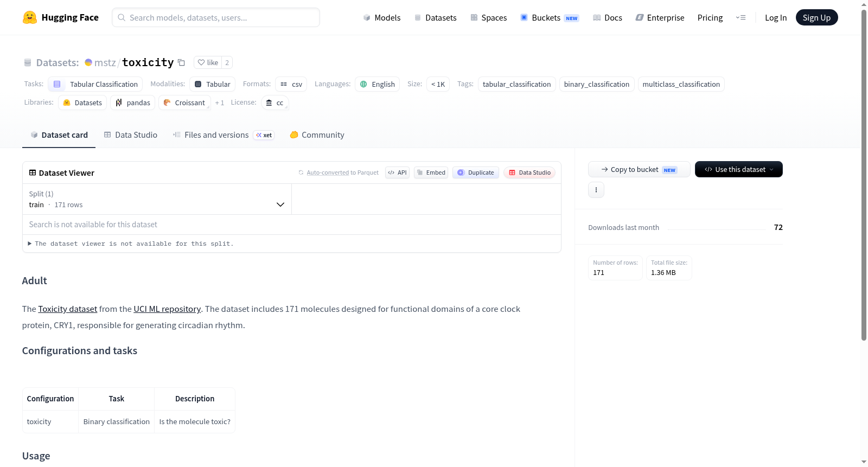868x467 pixels.
Task: Open Data Studio from viewer toolbar
Action: pos(529,172)
